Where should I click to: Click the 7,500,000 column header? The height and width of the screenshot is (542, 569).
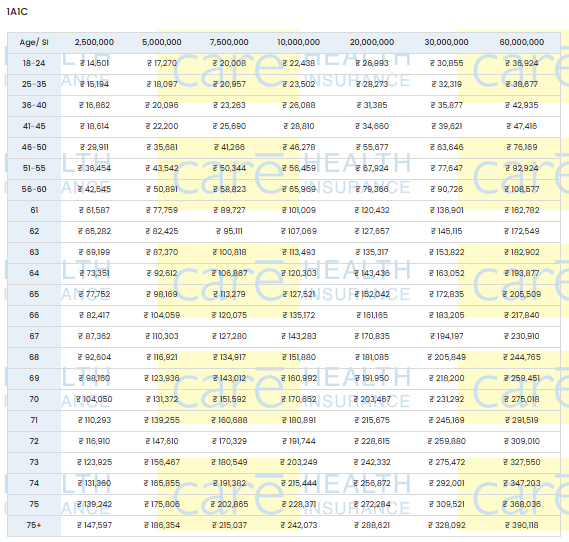(229, 42)
